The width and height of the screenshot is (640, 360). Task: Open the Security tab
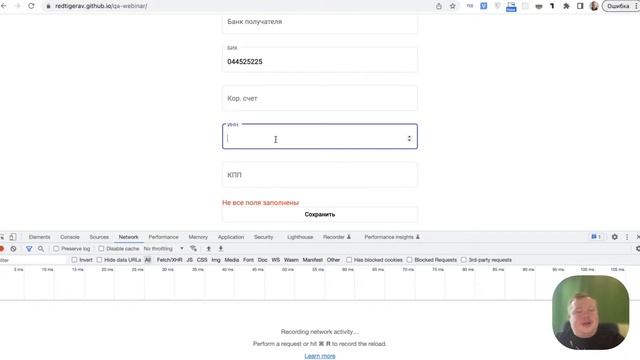tap(263, 237)
